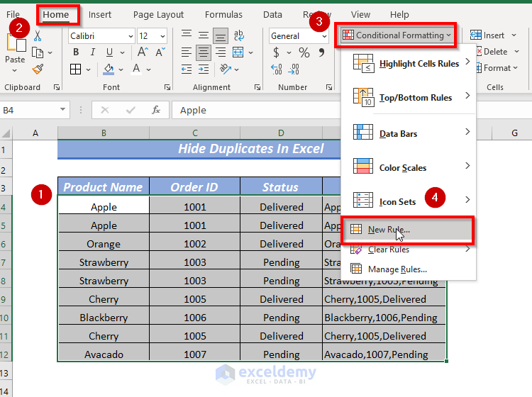Switch to the Insert tab
The height and width of the screenshot is (397, 532).
[x=100, y=15]
